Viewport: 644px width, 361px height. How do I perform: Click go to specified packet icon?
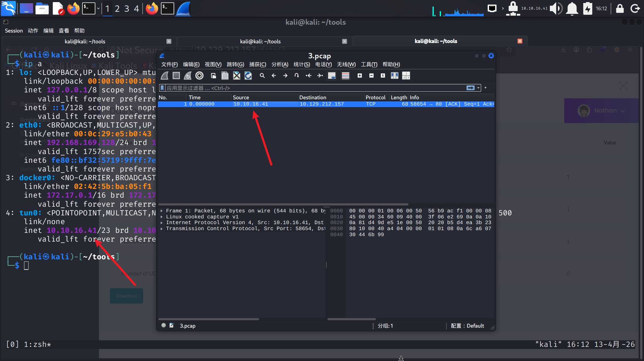297,76
